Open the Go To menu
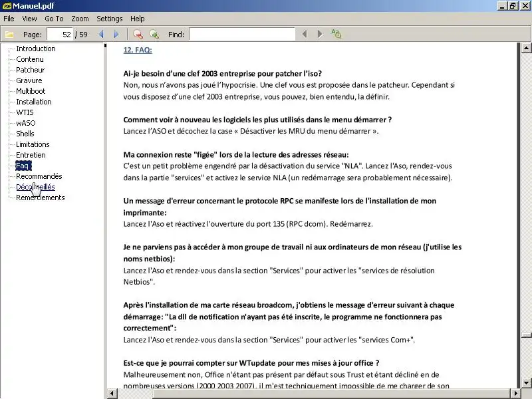This screenshot has height=399, width=532. click(54, 19)
